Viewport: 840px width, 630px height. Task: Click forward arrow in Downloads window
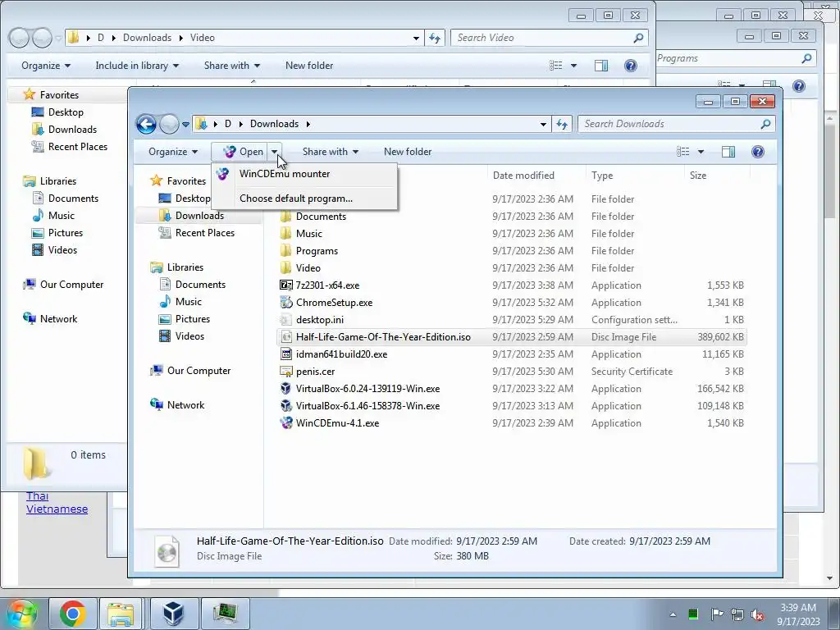tap(169, 125)
